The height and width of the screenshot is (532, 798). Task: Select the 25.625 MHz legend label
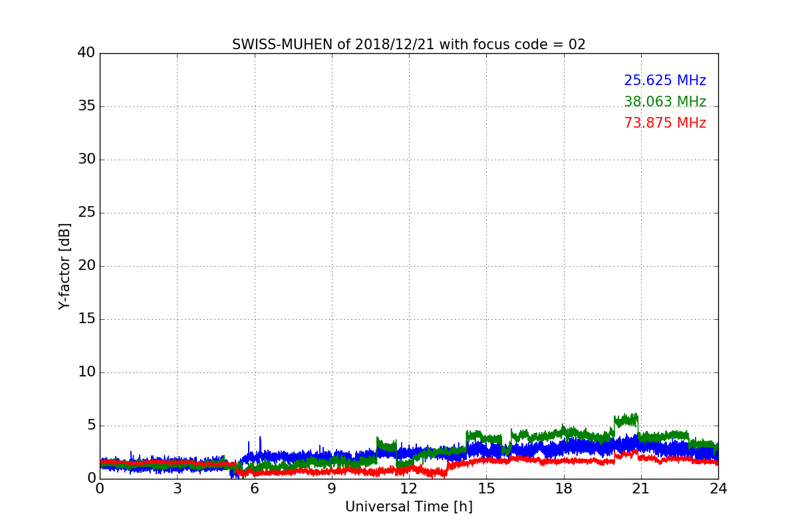(665, 80)
